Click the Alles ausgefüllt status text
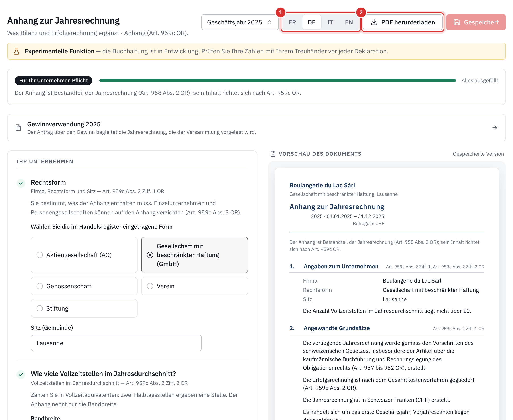The width and height of the screenshot is (513, 420). coord(480,81)
